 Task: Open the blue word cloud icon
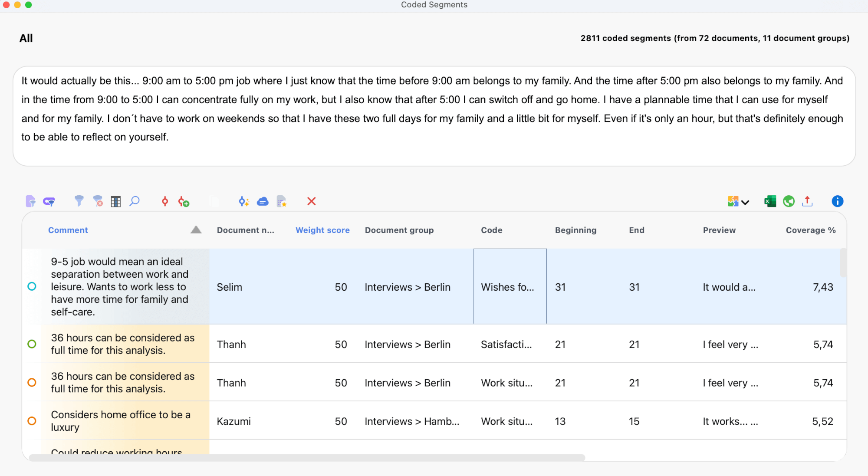pos(263,201)
